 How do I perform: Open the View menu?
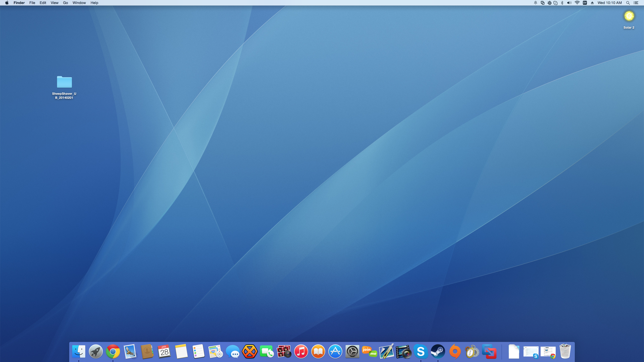coord(54,3)
